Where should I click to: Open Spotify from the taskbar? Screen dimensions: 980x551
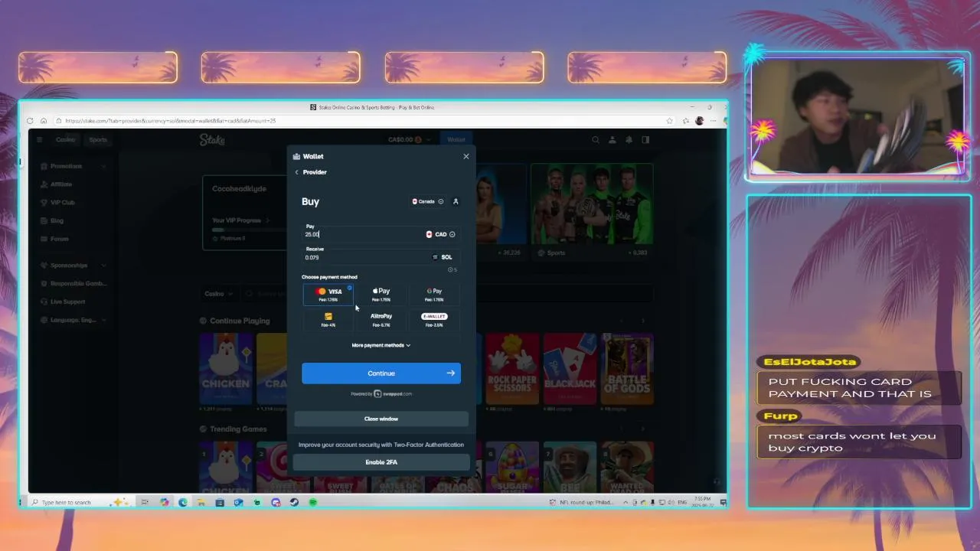pyautogui.click(x=312, y=503)
